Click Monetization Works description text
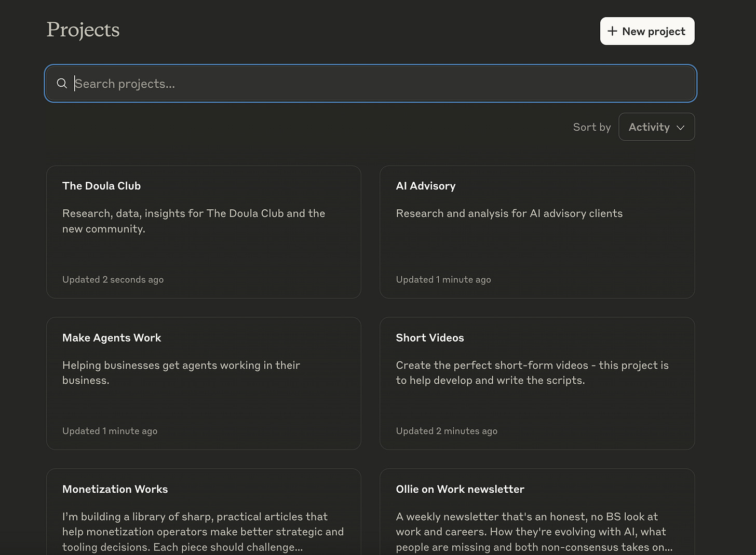 coord(203,532)
